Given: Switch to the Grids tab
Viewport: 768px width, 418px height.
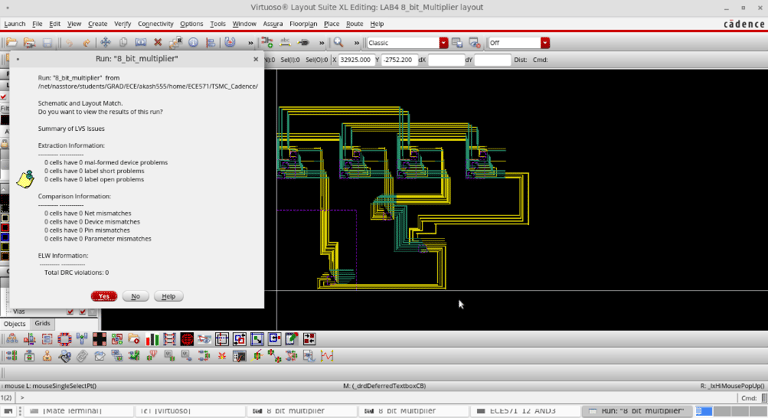Looking at the screenshot, I should pos(42,323).
